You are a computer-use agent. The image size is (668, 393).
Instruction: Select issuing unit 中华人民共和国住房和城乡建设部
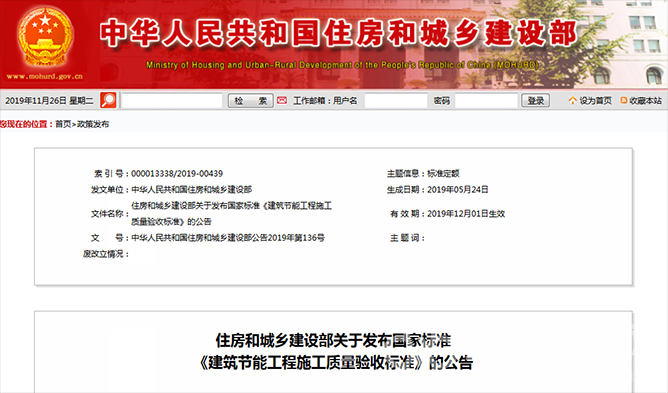pyautogui.click(x=192, y=190)
